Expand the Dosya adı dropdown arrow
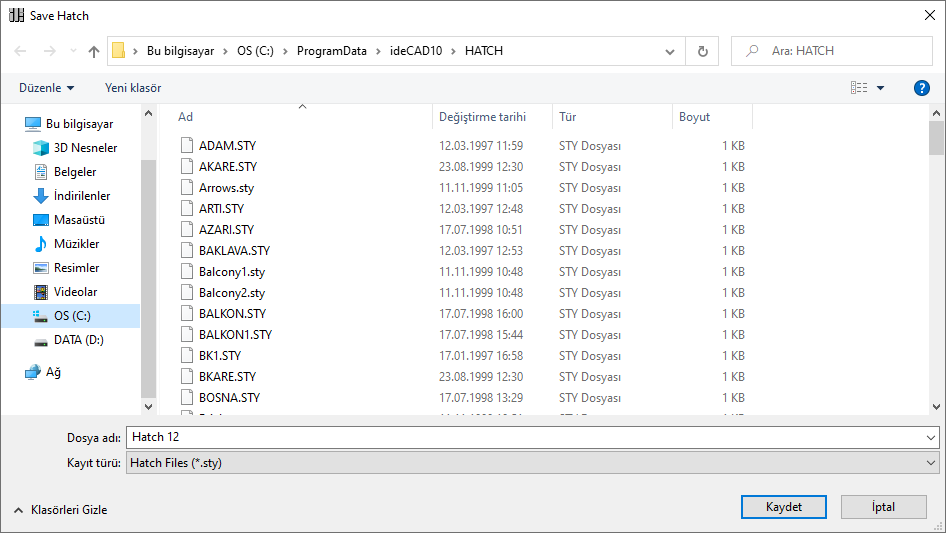 click(931, 437)
